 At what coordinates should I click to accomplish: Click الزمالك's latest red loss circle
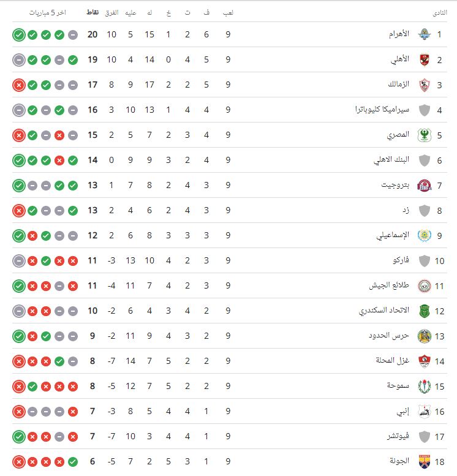click(19, 85)
